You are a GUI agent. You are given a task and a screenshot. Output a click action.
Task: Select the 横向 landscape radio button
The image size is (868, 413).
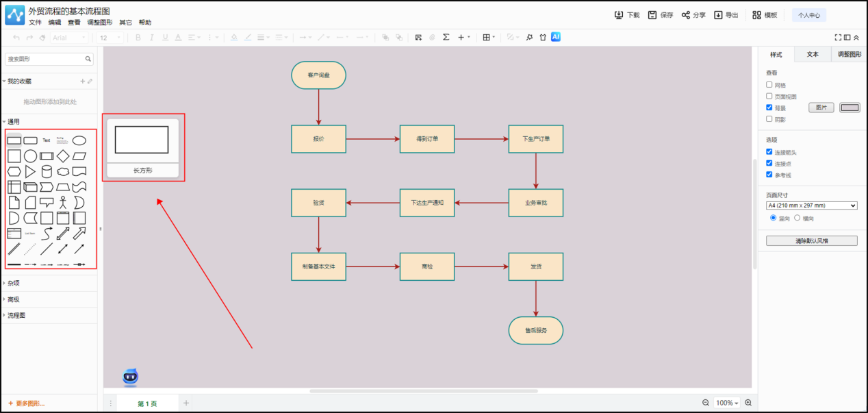(797, 218)
